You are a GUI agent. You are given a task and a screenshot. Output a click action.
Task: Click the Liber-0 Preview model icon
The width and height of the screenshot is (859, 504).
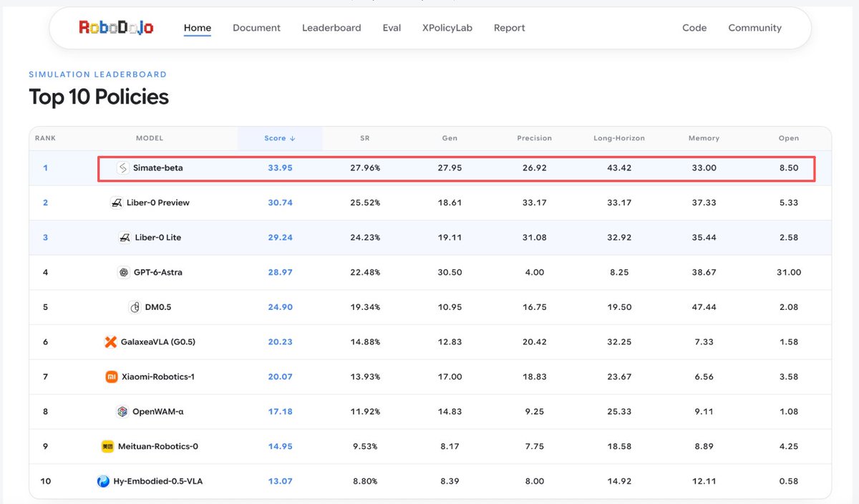click(116, 203)
